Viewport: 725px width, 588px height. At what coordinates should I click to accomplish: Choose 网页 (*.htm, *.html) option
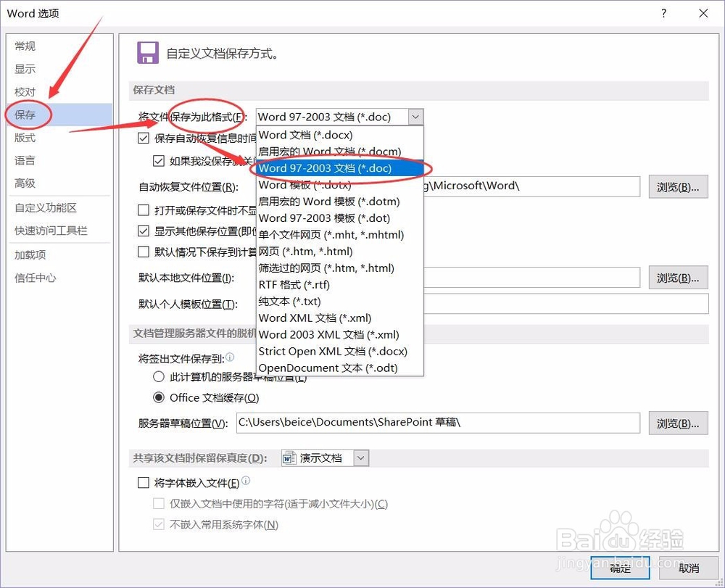coord(340,252)
